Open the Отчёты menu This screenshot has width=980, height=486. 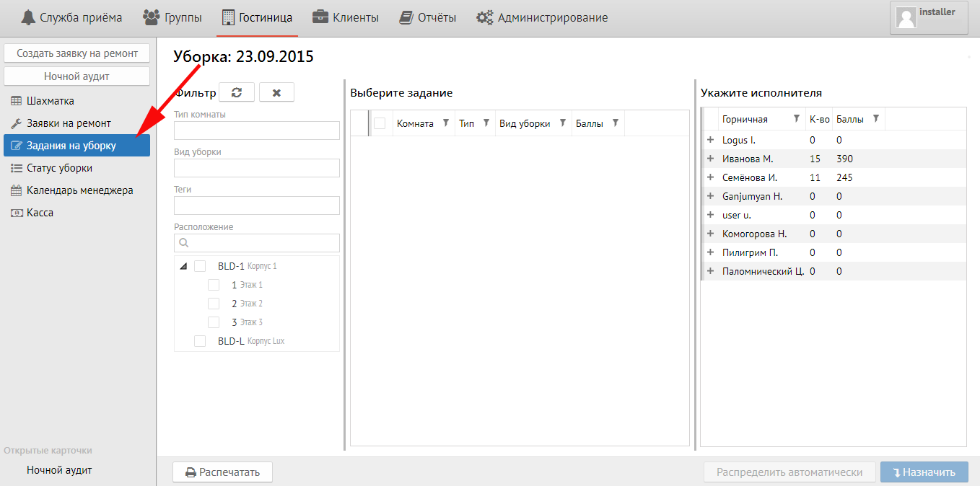(428, 17)
